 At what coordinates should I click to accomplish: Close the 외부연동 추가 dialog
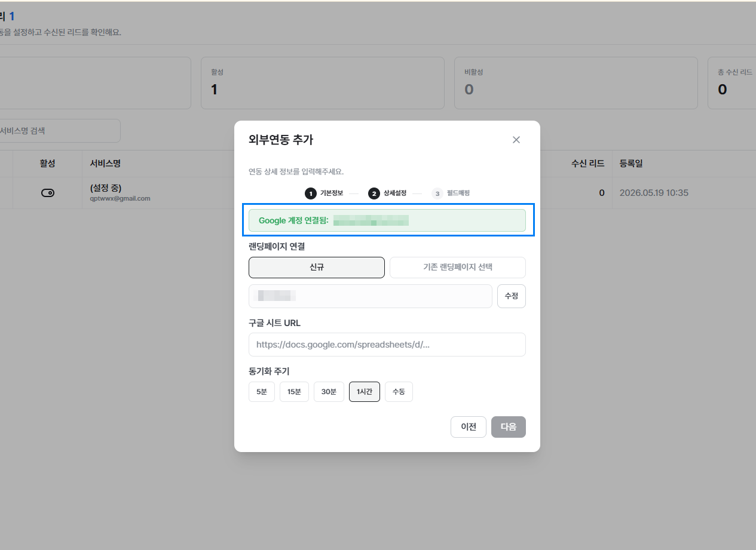pyautogui.click(x=516, y=140)
